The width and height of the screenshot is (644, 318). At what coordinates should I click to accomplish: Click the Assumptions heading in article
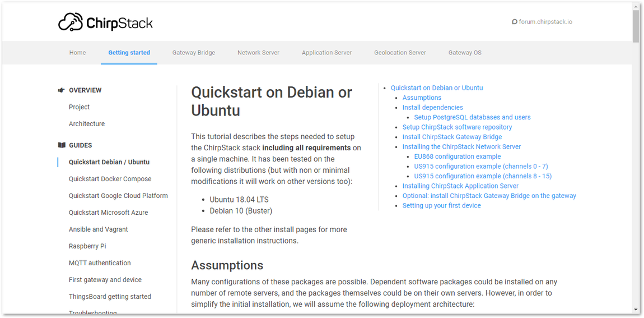click(x=227, y=265)
